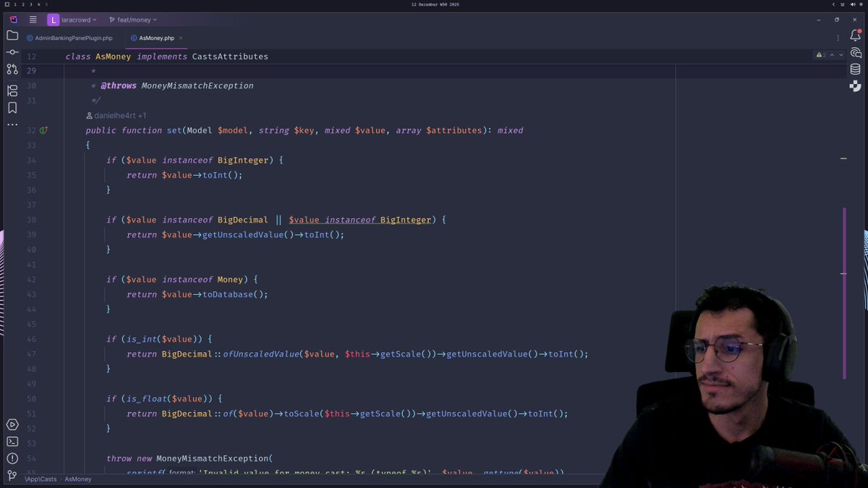Click the editor vertical scrollbar thumb
The width and height of the screenshot is (868, 488).
click(843, 293)
